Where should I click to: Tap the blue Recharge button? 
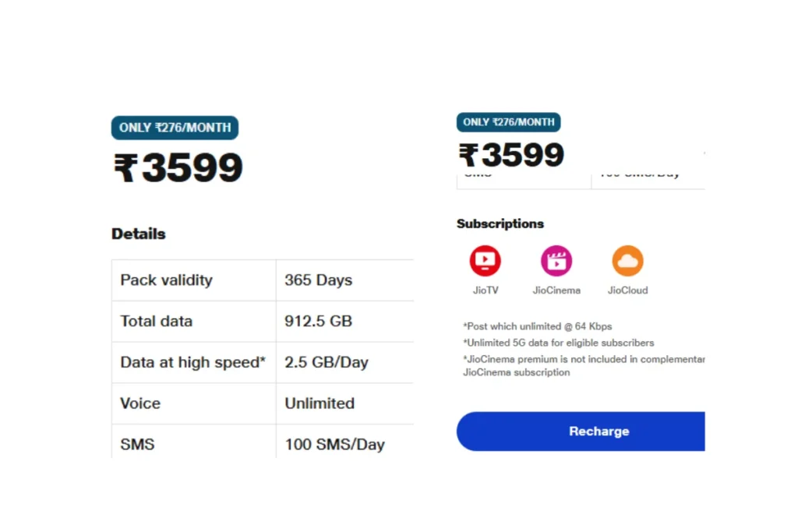[581, 432]
